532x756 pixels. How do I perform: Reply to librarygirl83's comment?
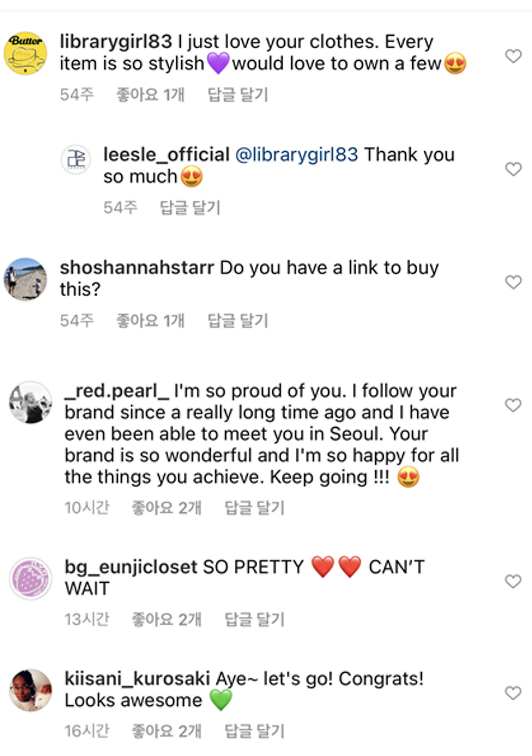238,95
